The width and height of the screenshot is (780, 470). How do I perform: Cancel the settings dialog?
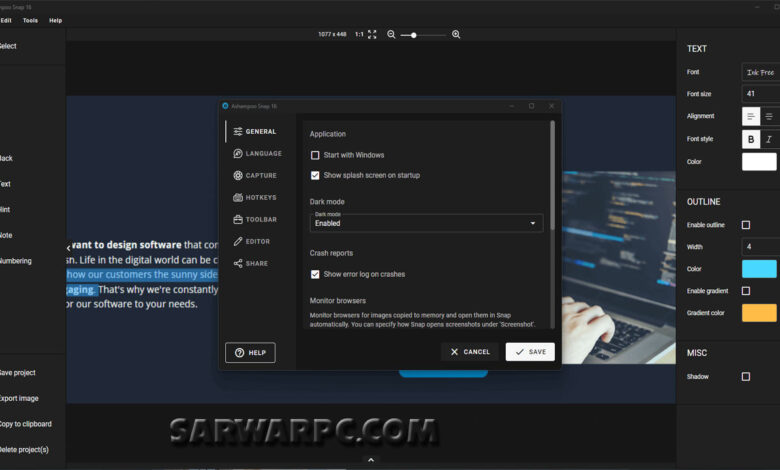click(x=470, y=352)
